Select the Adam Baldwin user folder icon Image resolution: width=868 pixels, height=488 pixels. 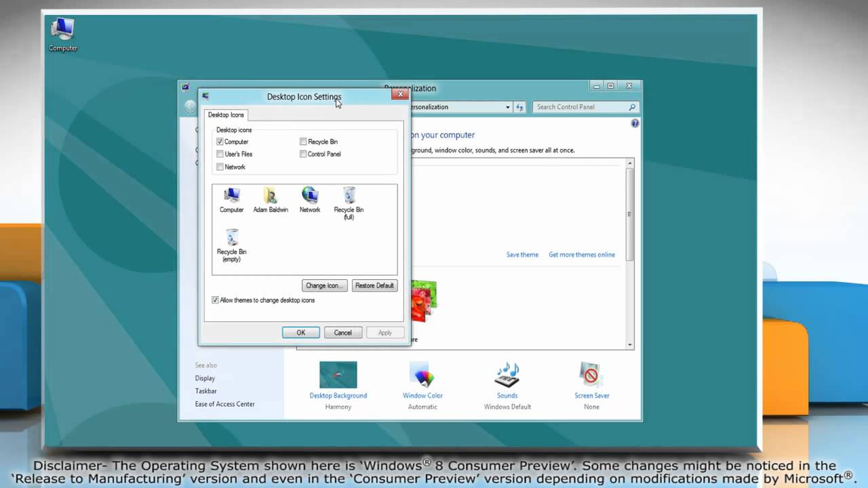[x=271, y=200]
